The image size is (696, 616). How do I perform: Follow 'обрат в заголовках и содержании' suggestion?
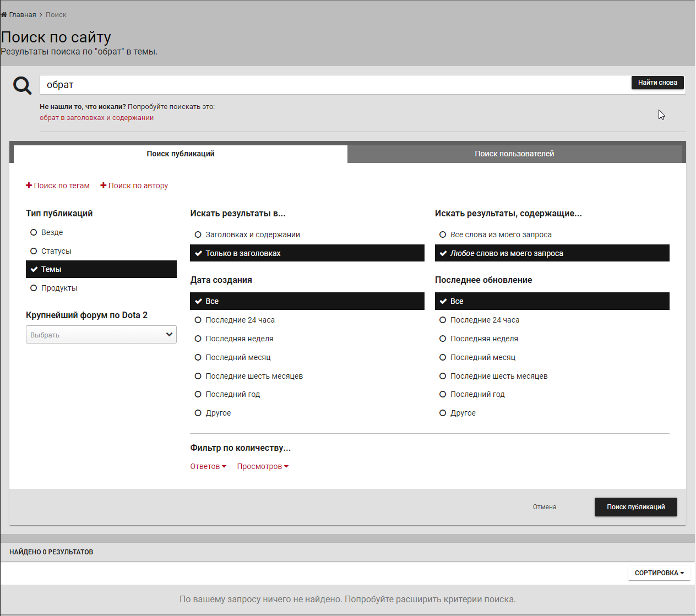[96, 118]
